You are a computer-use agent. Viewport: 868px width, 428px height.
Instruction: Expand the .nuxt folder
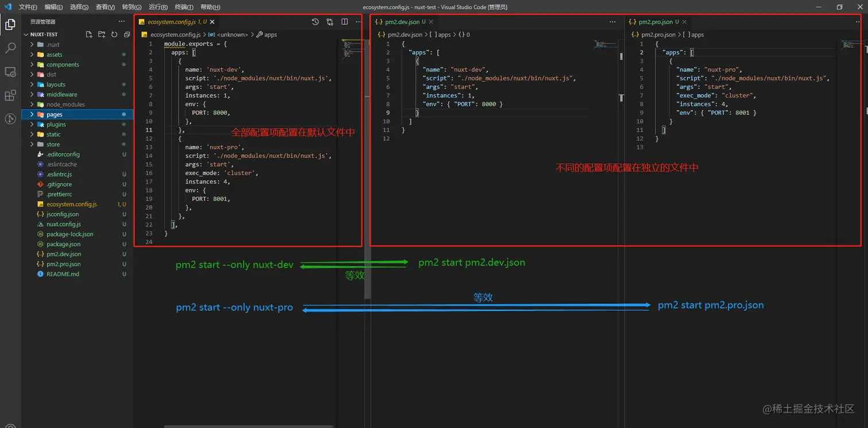click(32, 45)
